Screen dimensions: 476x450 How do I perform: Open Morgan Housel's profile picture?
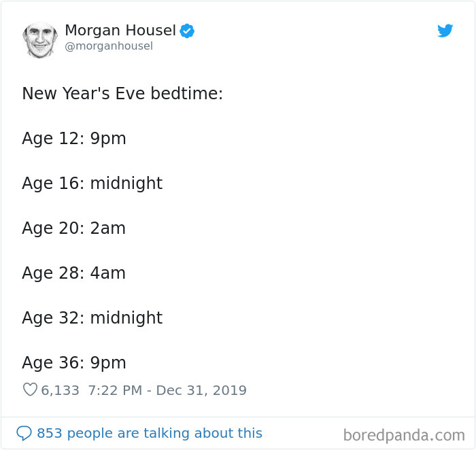click(40, 39)
